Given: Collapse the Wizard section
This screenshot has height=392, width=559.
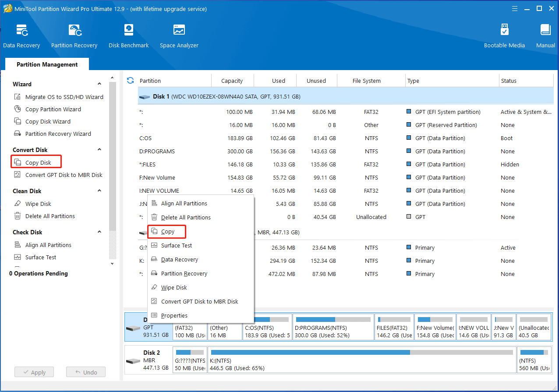Looking at the screenshot, I should click(99, 84).
